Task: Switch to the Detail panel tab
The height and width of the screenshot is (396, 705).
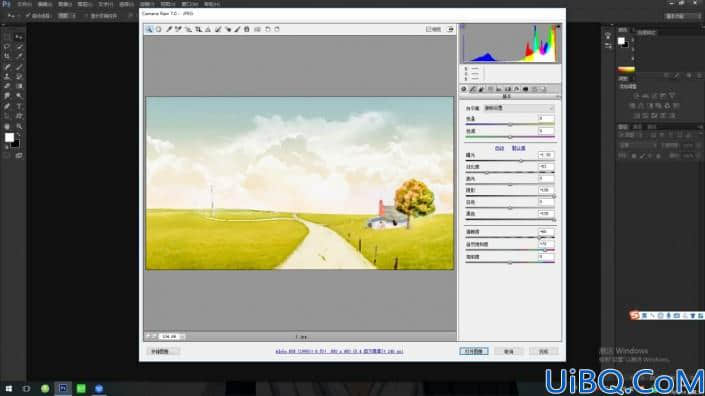Action: [x=482, y=89]
